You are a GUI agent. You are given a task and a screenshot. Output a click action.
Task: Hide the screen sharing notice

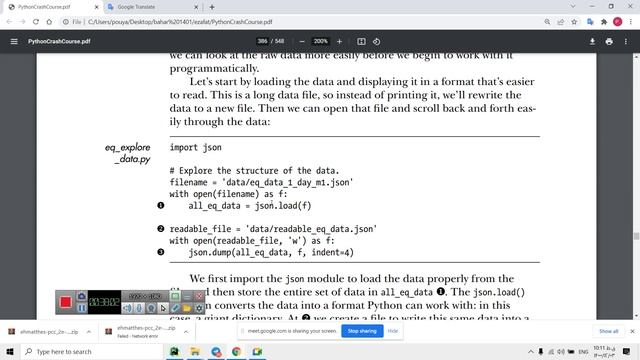click(393, 331)
